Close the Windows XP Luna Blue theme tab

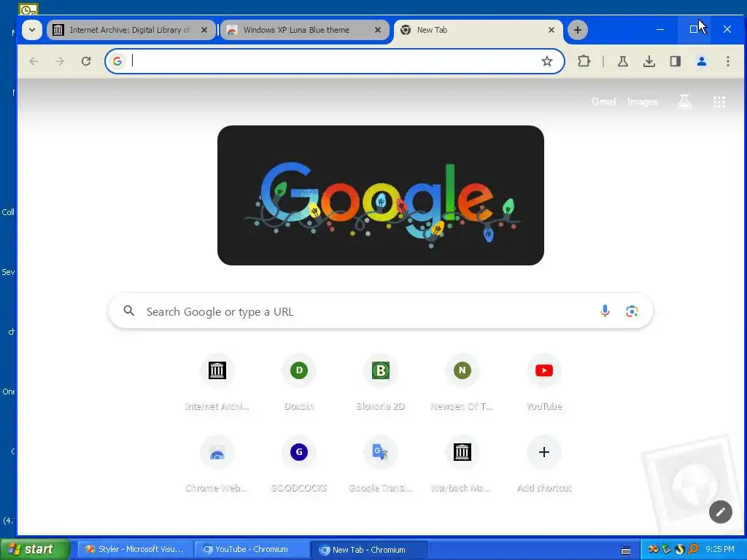(x=378, y=30)
